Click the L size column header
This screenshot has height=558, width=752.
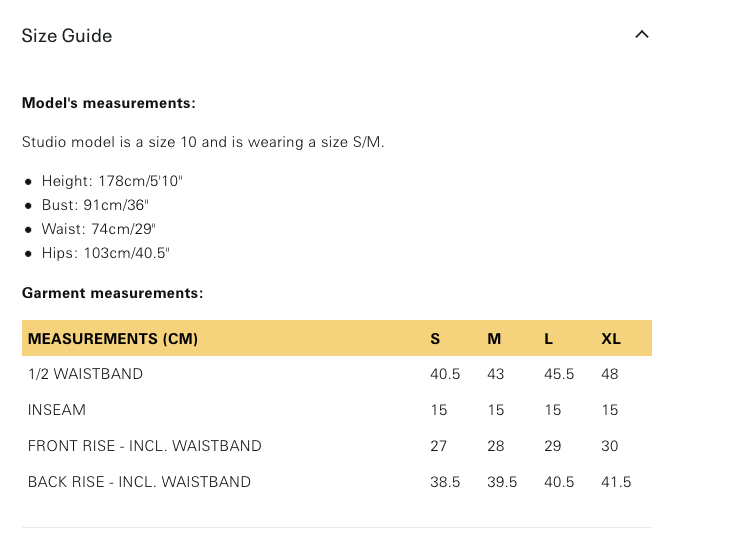point(548,339)
